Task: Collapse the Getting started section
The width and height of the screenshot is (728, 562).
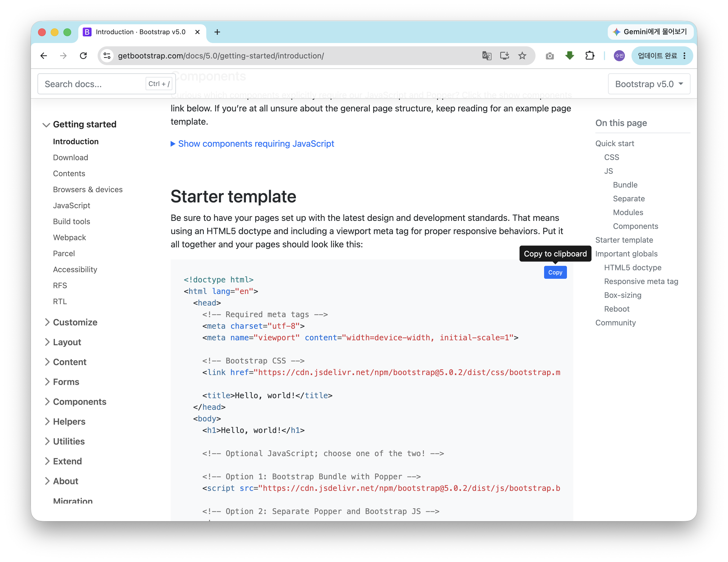Action: tap(80, 124)
